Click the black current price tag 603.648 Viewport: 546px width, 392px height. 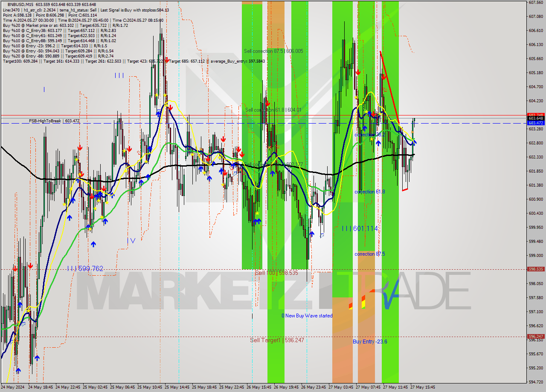pyautogui.click(x=536, y=118)
